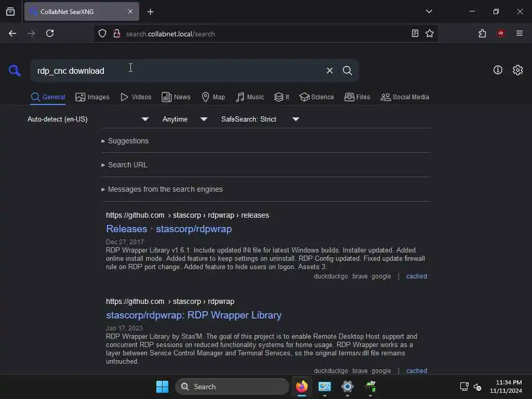Click the github.com › stascorp › rdpwrap URL
This screenshot has width=532, height=399.
(170, 302)
